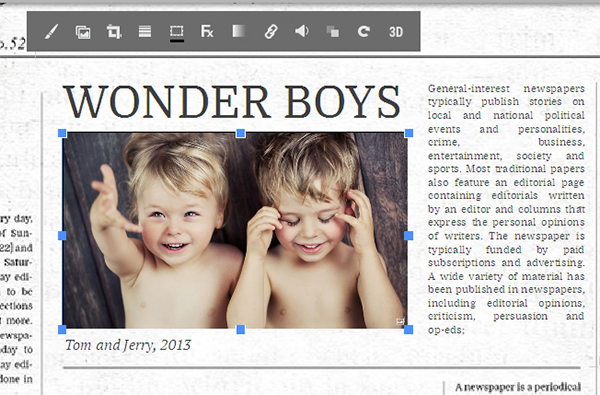Select the bottom-right blue resize handle
The width and height of the screenshot is (600, 395).
408,329
